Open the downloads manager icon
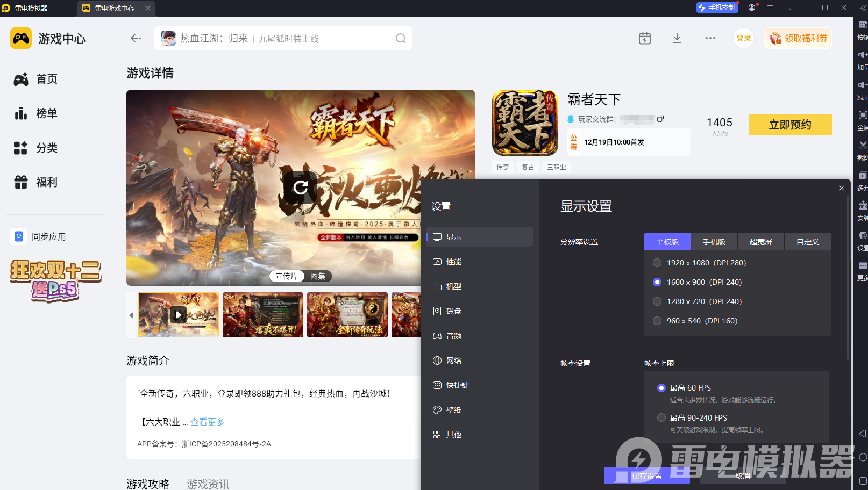868x490 pixels. 677,38
